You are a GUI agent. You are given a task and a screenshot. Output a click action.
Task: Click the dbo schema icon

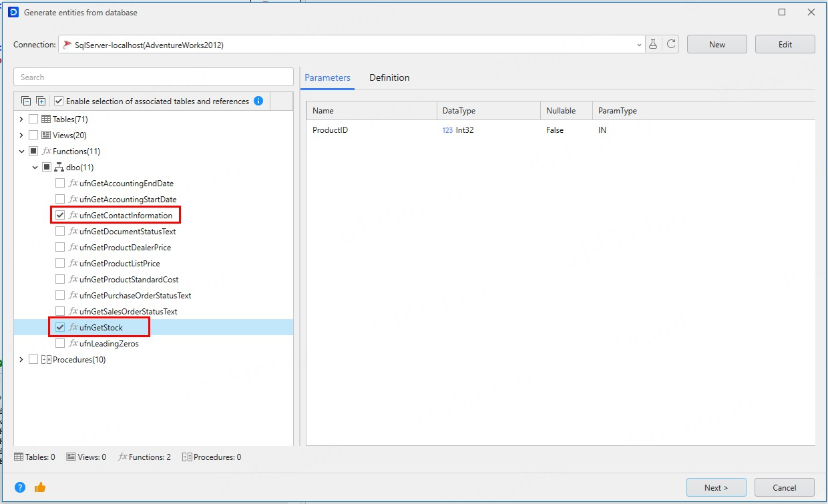(59, 168)
